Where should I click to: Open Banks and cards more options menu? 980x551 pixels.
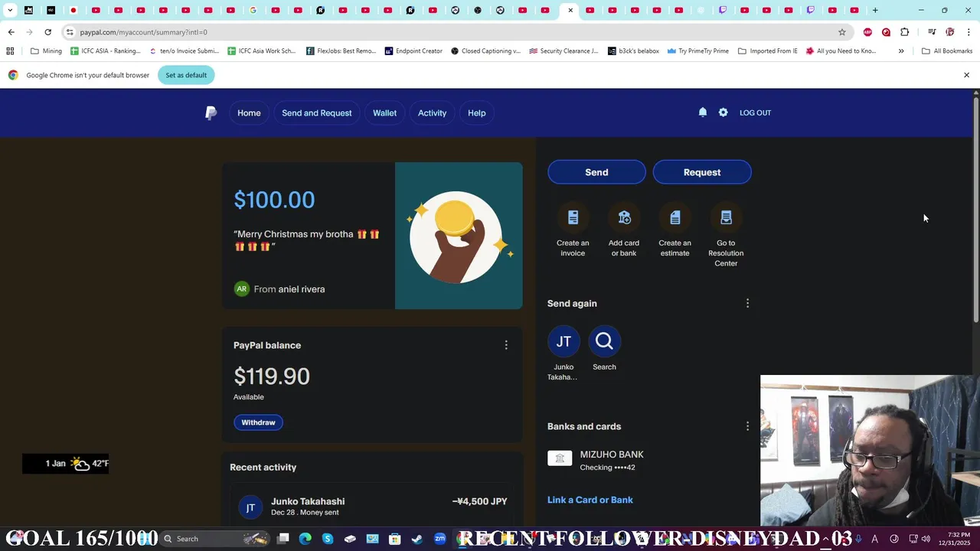click(x=748, y=426)
